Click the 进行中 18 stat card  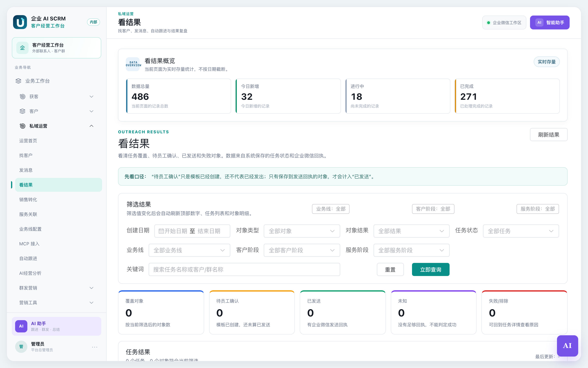(x=398, y=96)
